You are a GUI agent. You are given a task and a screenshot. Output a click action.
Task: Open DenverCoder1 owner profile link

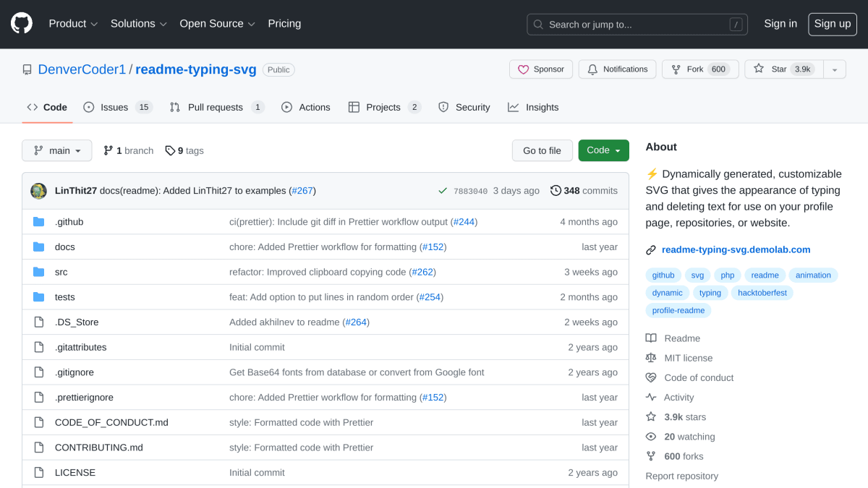(82, 69)
